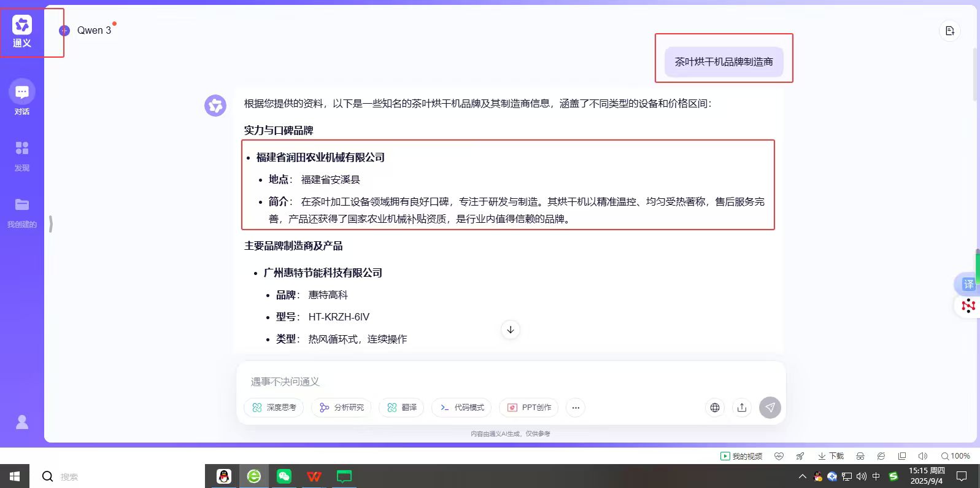Expand more tools with the ellipsis button
The image size is (980, 488).
[576, 408]
